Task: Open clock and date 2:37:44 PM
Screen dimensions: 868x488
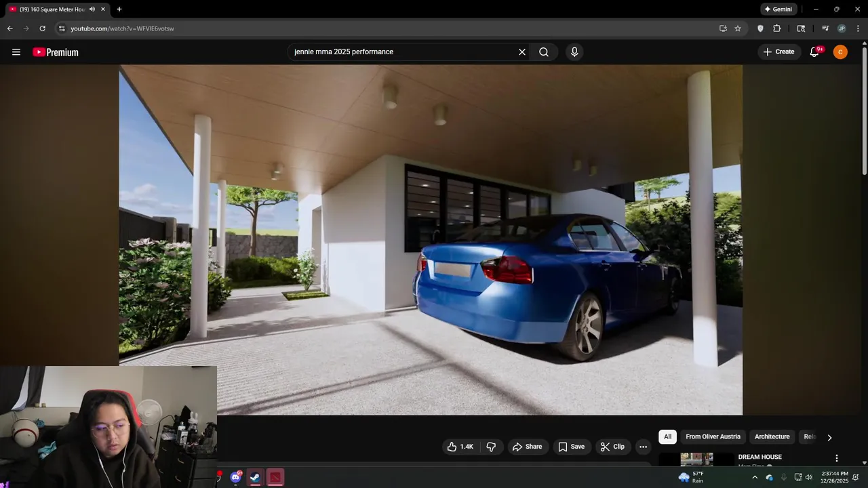Action: coord(834,477)
